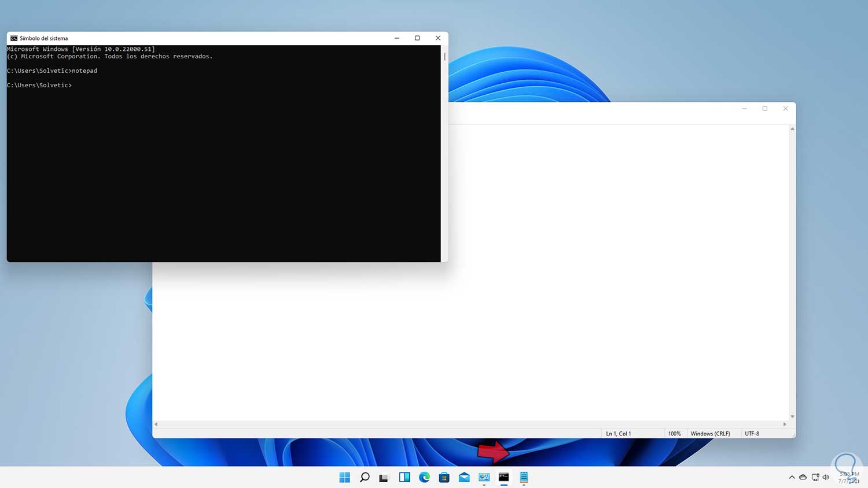Select the Command Prompt taskbar icon

(x=504, y=477)
